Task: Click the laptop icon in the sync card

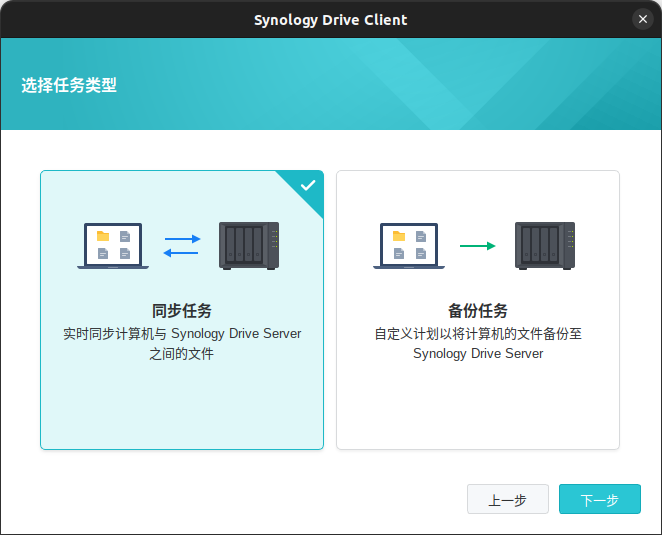Action: (113, 246)
